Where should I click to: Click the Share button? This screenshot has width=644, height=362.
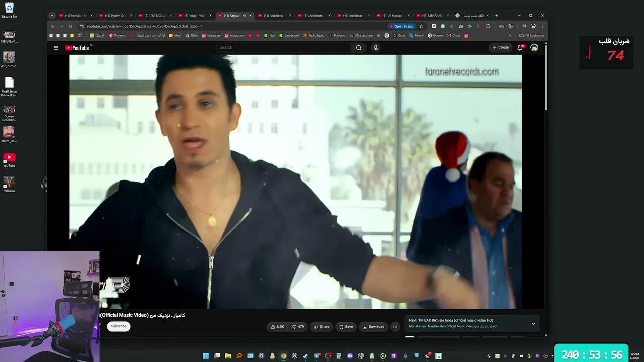(321, 327)
